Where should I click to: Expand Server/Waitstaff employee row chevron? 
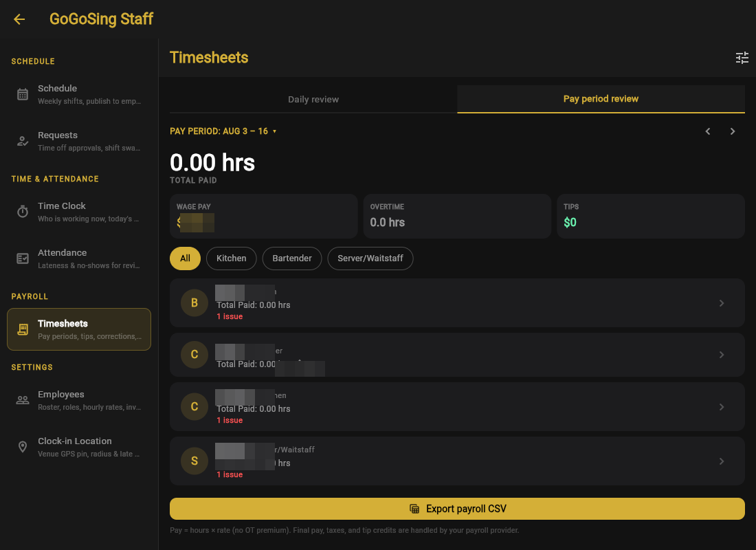[722, 461]
